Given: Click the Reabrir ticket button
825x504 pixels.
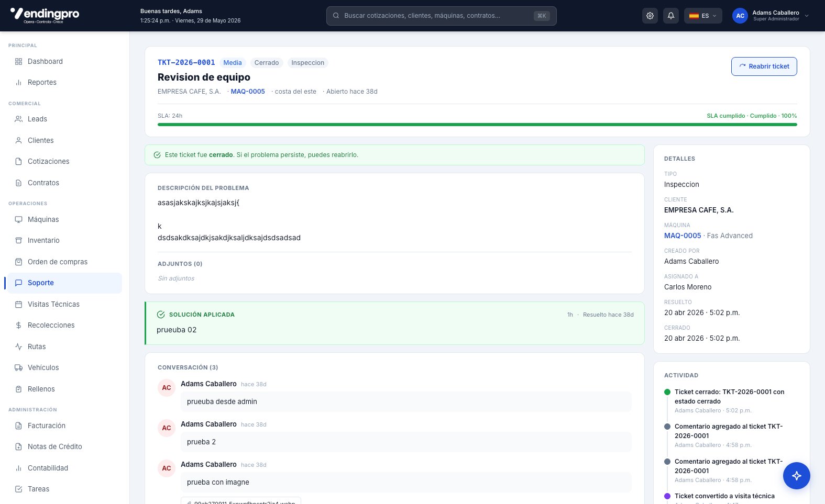Looking at the screenshot, I should click(x=764, y=66).
